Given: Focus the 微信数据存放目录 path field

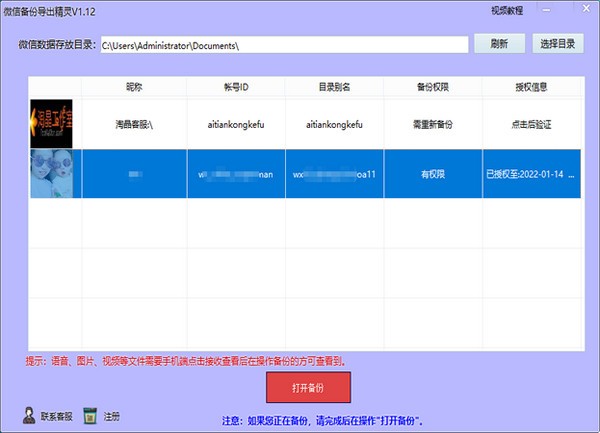Looking at the screenshot, I should pyautogui.click(x=283, y=45).
